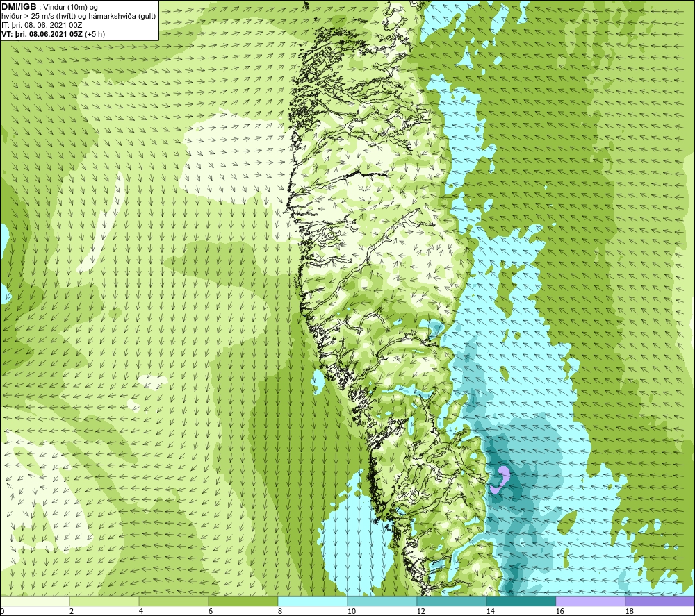Viewport: 695px width, 616px height.
Task: Click the 14–16 m/s dark teal swatch
Action: click(521, 601)
